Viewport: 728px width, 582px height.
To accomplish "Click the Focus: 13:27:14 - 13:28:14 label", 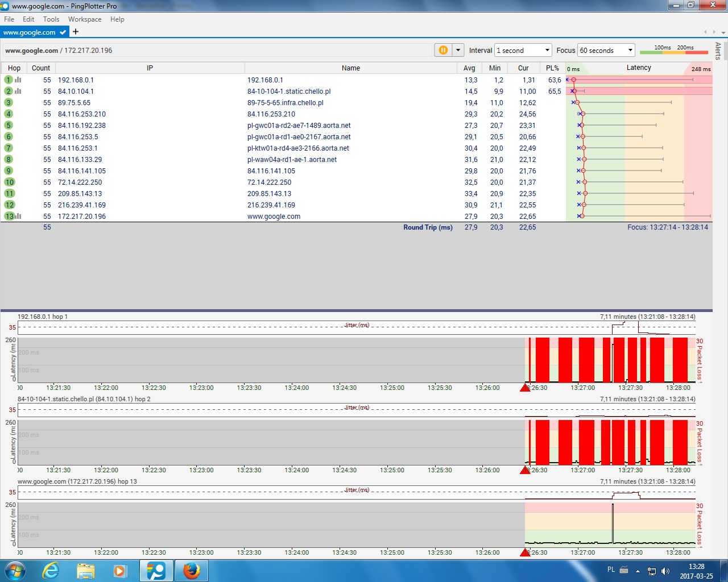I will pyautogui.click(x=668, y=227).
